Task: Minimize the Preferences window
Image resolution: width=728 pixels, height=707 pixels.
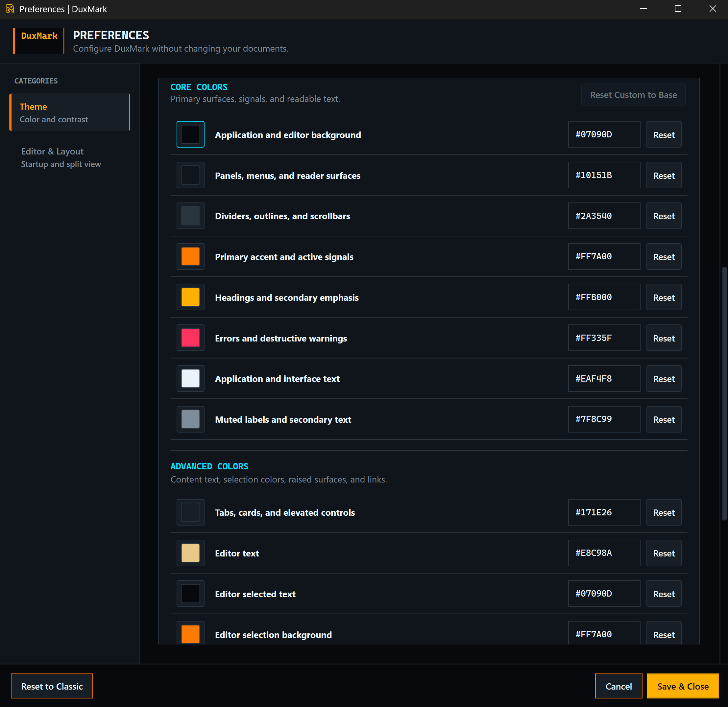Action: 644,9
